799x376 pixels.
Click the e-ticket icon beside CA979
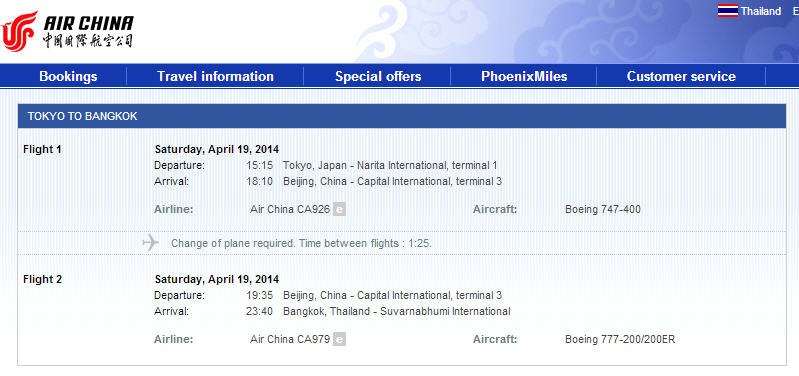pyautogui.click(x=339, y=339)
